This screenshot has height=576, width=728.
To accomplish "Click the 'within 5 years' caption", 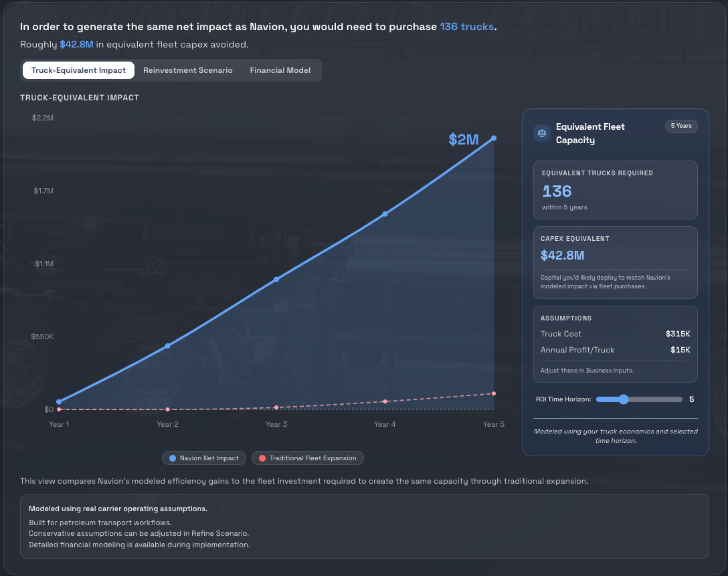I will point(564,207).
